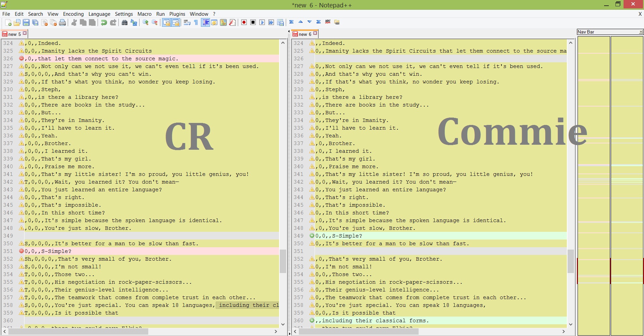This screenshot has height=336, width=644.
Task: Click the Cut toolbar icon
Action: tap(74, 22)
